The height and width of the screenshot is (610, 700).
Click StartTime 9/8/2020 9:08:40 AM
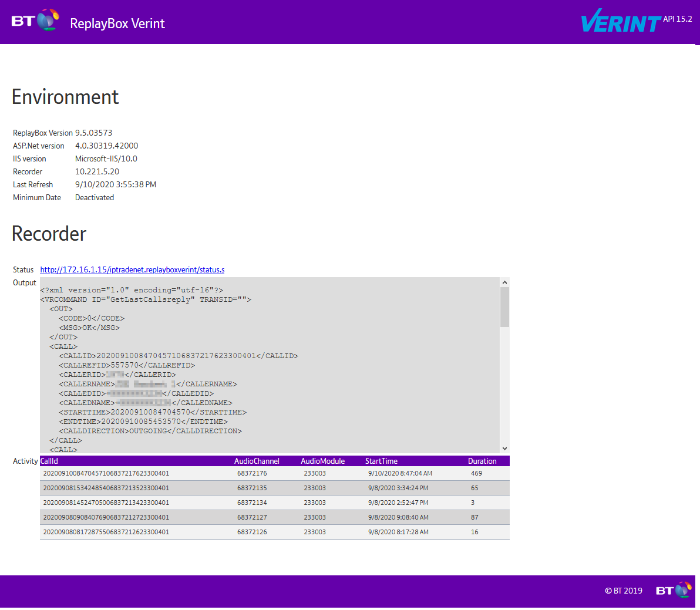[x=398, y=518]
